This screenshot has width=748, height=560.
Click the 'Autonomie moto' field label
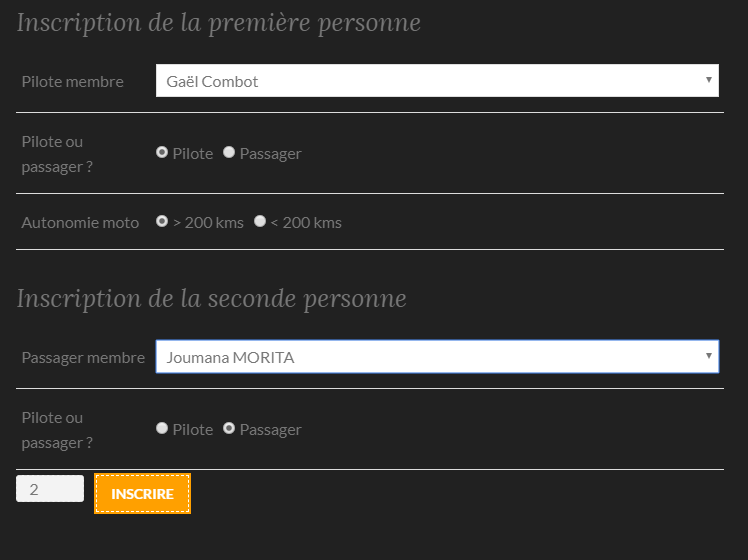pyautogui.click(x=80, y=223)
